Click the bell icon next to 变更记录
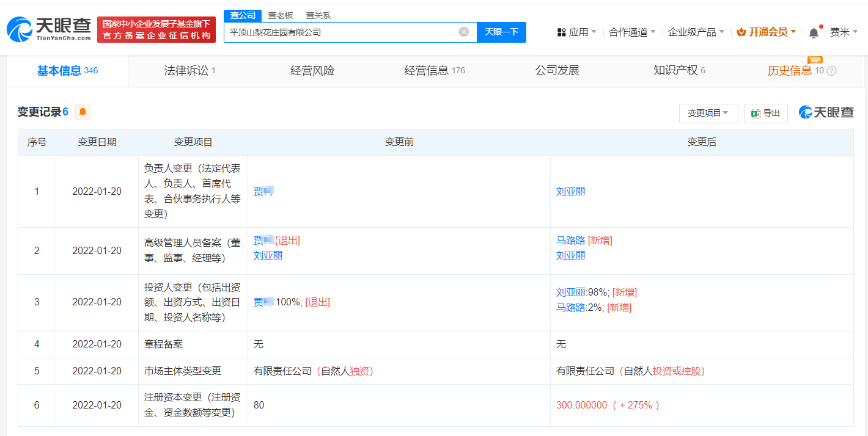 tap(82, 112)
